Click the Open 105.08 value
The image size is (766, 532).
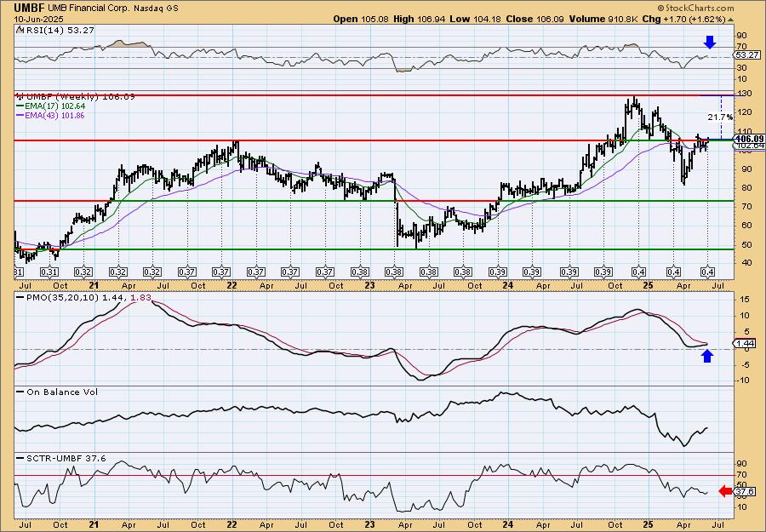pos(361,19)
